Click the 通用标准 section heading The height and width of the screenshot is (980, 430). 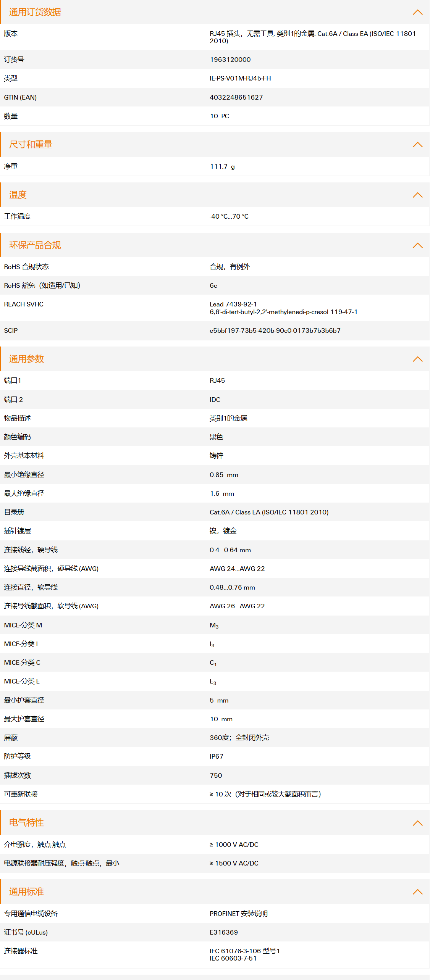pos(26,892)
